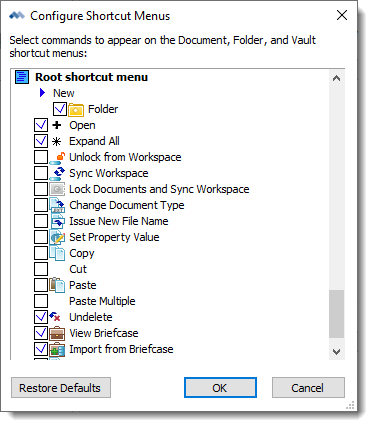Tick the Paste Multiple checkbox
The height and width of the screenshot is (427, 373).
click(41, 301)
